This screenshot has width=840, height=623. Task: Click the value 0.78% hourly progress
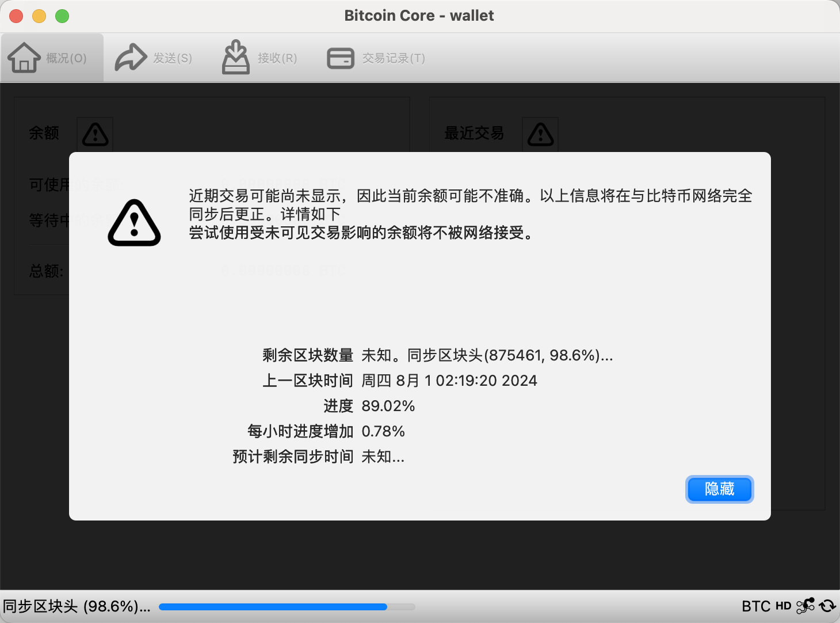[383, 431]
